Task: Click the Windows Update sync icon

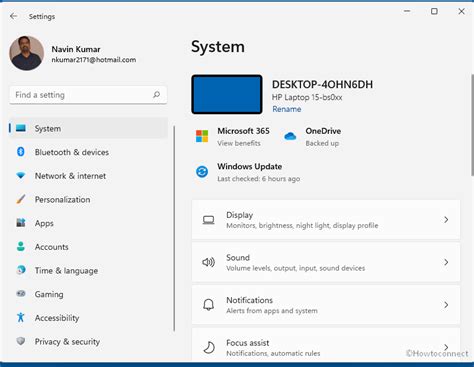Action: [202, 172]
